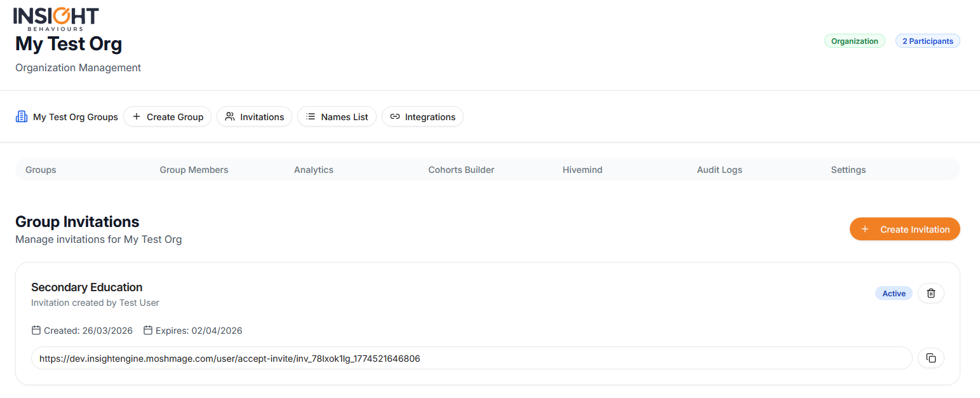The height and width of the screenshot is (398, 980).
Task: Open the Analytics tab
Action: [314, 170]
